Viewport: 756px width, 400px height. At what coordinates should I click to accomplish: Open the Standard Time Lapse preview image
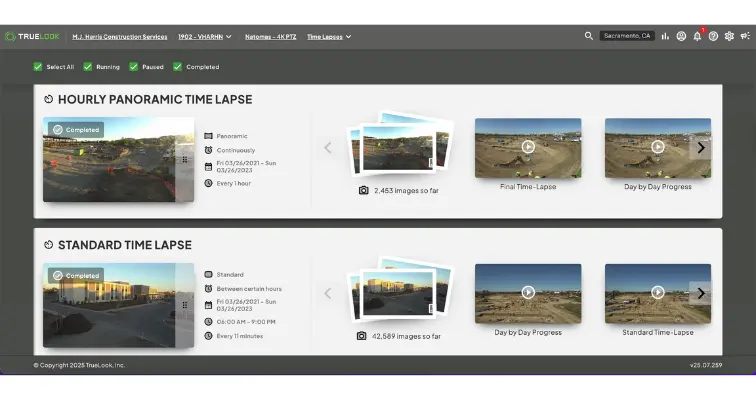point(119,305)
